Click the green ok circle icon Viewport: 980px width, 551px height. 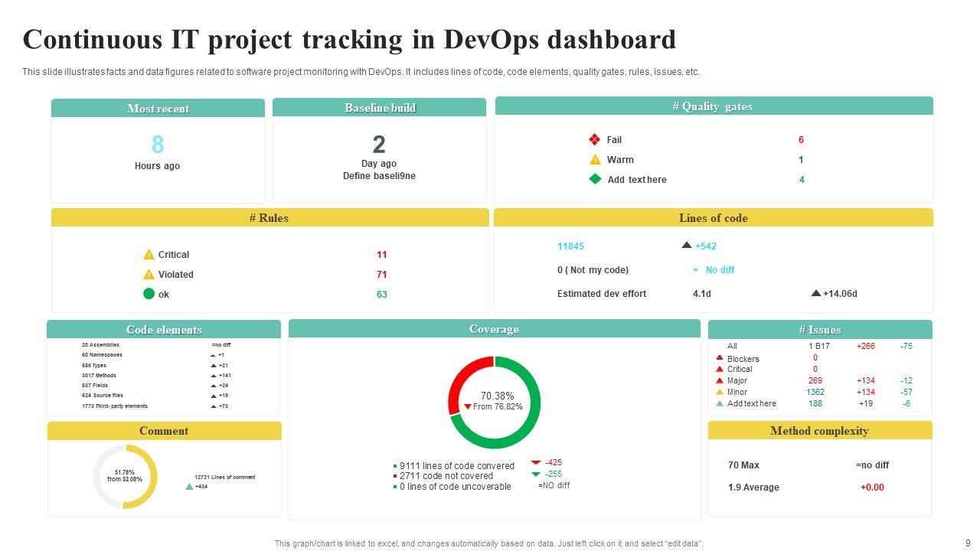149,294
